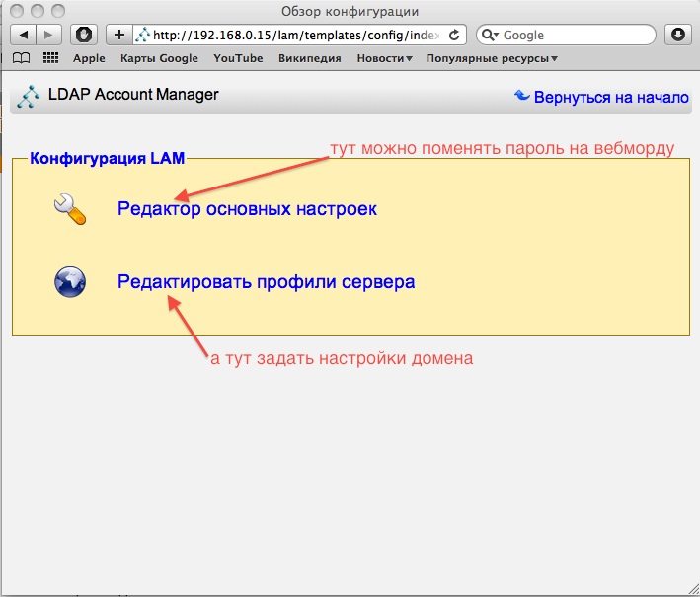Viewport: 700px width, 597px height.
Task: Click the stop-hand blocker toolbar button
Action: coord(84,35)
